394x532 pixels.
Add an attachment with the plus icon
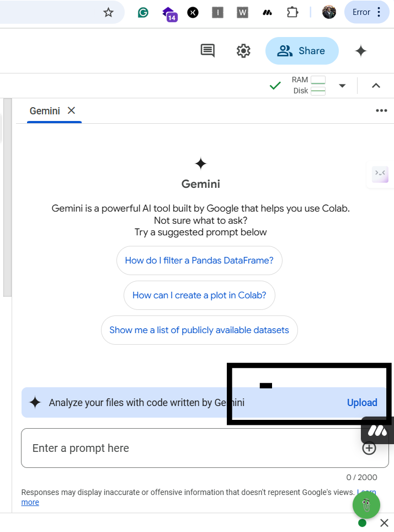coord(369,448)
